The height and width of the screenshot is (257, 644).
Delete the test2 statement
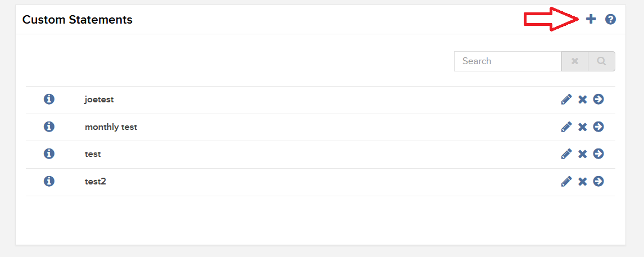click(x=582, y=181)
